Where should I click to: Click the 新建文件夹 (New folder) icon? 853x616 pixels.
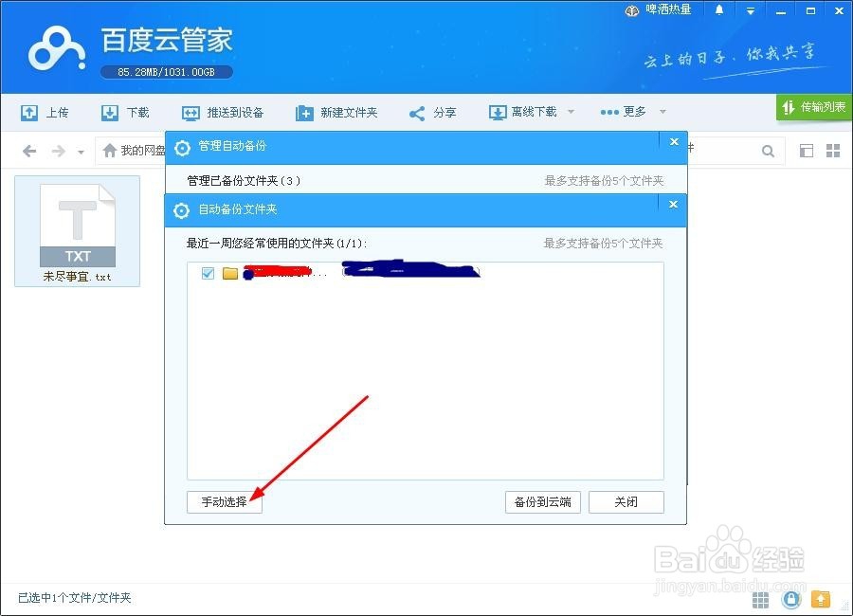click(304, 112)
